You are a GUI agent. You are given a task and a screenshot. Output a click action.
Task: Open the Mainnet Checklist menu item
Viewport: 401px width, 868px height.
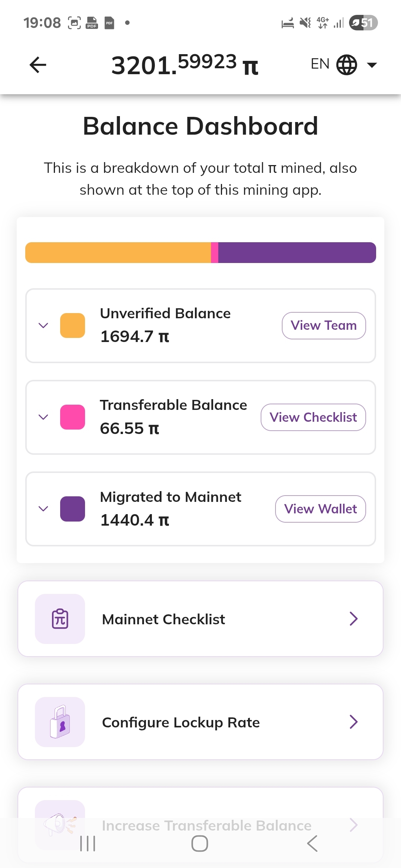[200, 619]
